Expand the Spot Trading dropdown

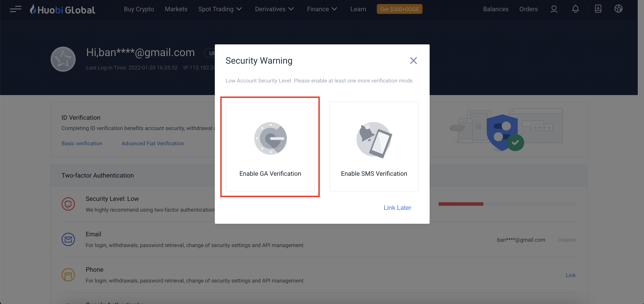click(220, 9)
